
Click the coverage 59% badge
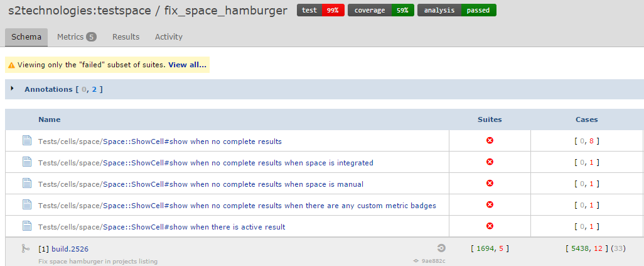point(380,10)
